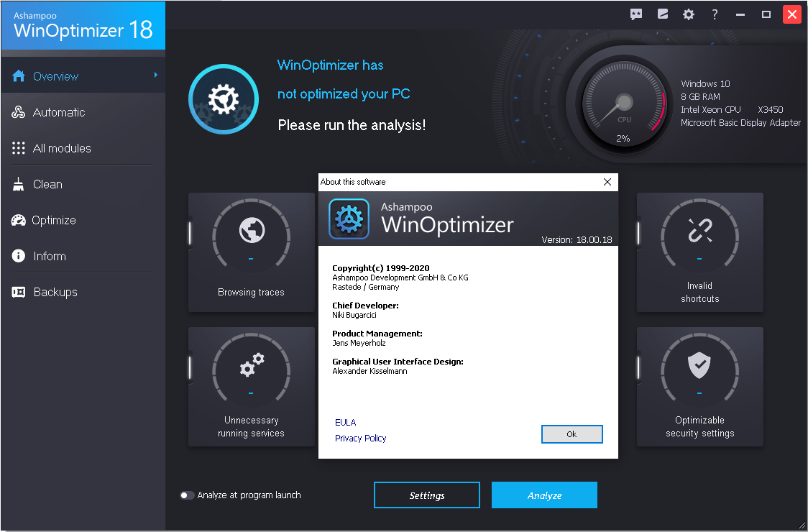The image size is (808, 532).
Task: Select the Overview menu item
Action: [83, 76]
